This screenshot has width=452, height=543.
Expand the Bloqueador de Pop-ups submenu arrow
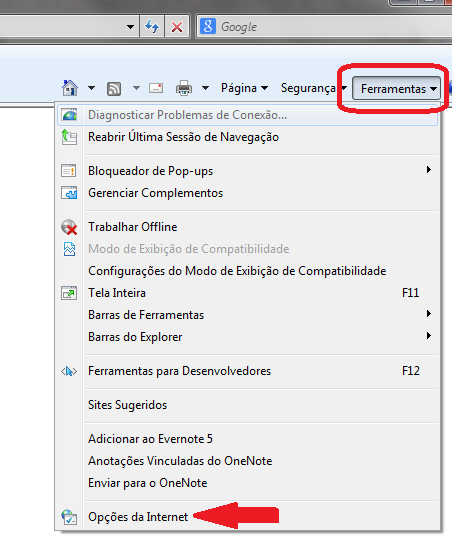coord(429,170)
